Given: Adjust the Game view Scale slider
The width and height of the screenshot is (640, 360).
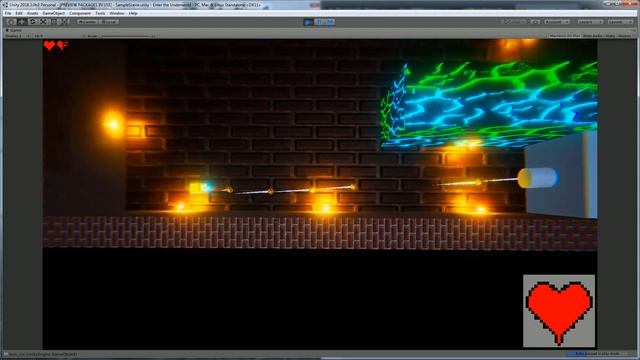Looking at the screenshot, I should pos(126,36).
